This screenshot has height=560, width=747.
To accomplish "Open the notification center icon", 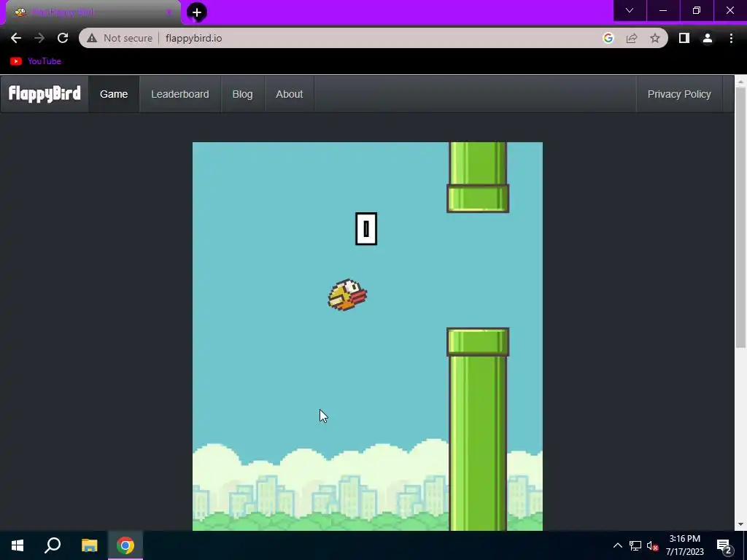I will pos(724,546).
